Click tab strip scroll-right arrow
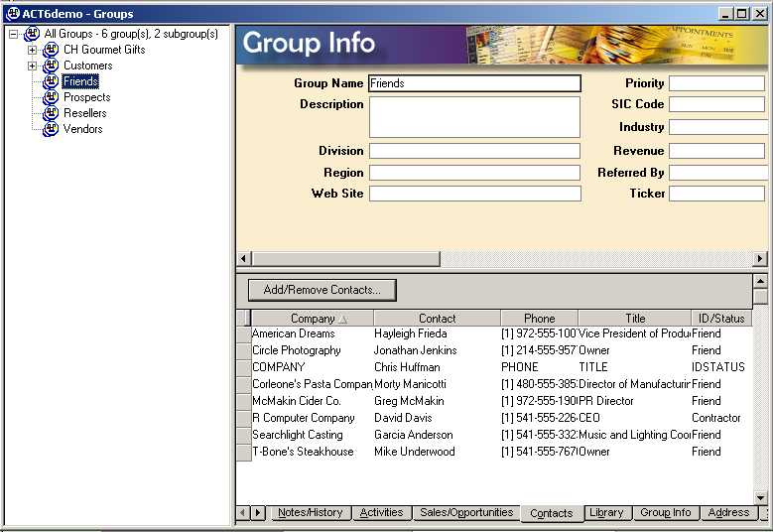The width and height of the screenshot is (773, 532). coord(258,513)
